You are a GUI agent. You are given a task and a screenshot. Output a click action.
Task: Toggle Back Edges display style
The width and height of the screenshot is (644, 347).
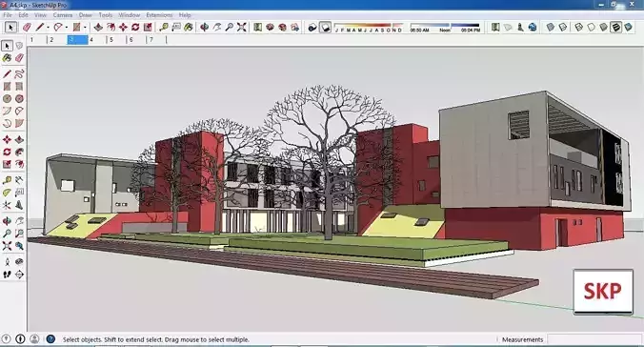(563, 27)
